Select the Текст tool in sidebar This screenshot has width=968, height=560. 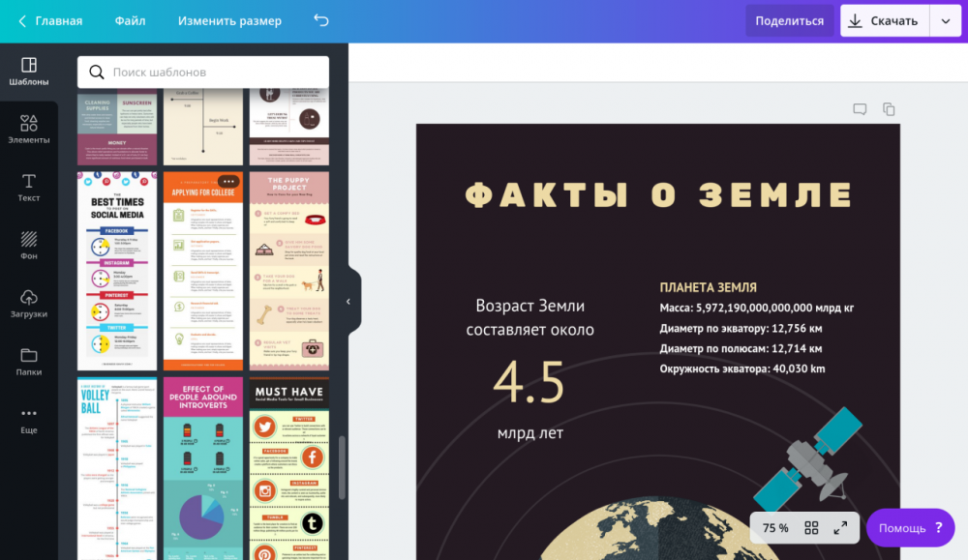pos(29,182)
